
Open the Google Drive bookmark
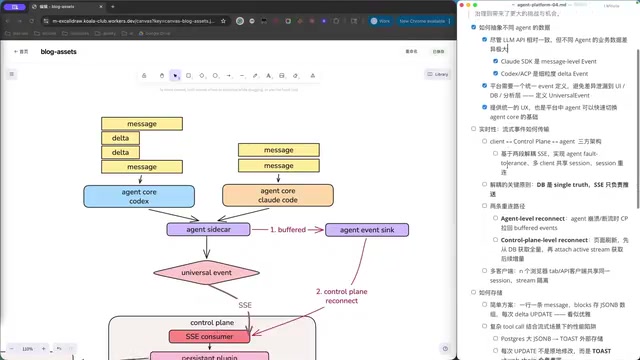pos(154,33)
